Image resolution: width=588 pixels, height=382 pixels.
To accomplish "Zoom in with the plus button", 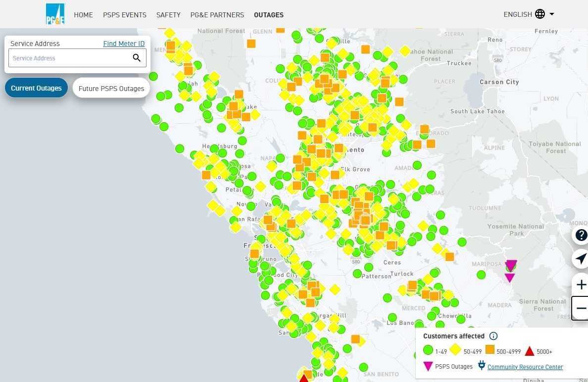I will pyautogui.click(x=581, y=285).
